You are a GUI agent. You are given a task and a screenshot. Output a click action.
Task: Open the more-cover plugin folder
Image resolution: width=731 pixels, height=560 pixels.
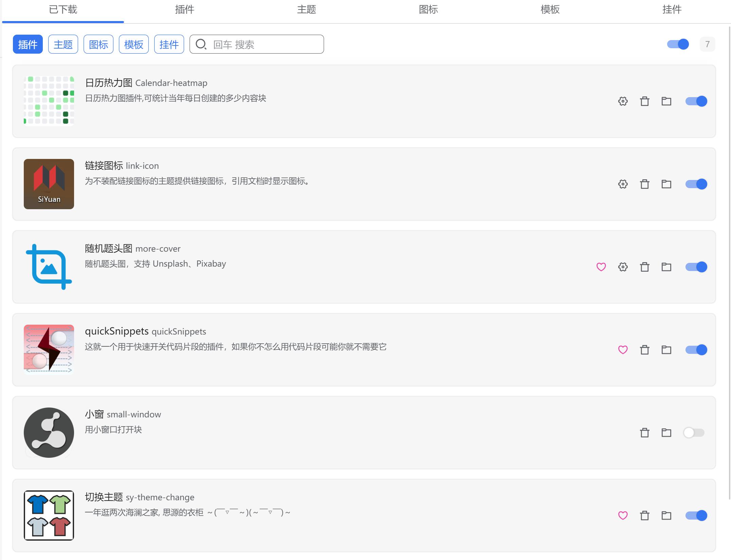(666, 267)
